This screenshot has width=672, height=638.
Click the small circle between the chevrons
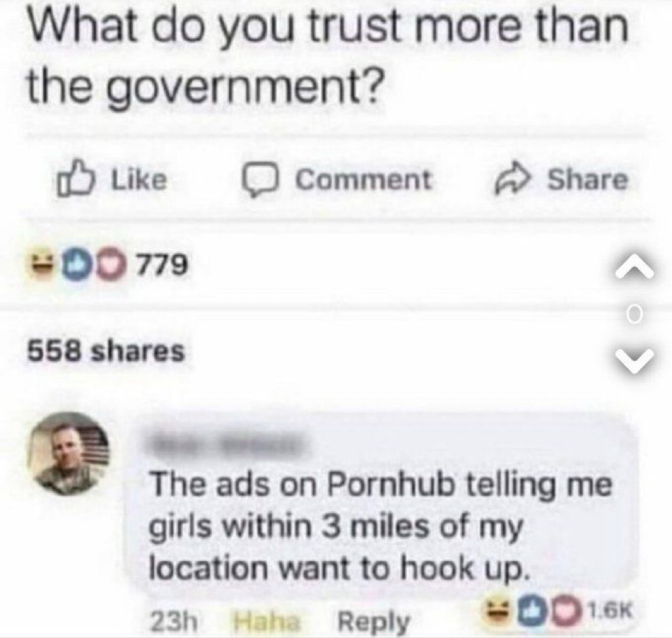point(635,315)
